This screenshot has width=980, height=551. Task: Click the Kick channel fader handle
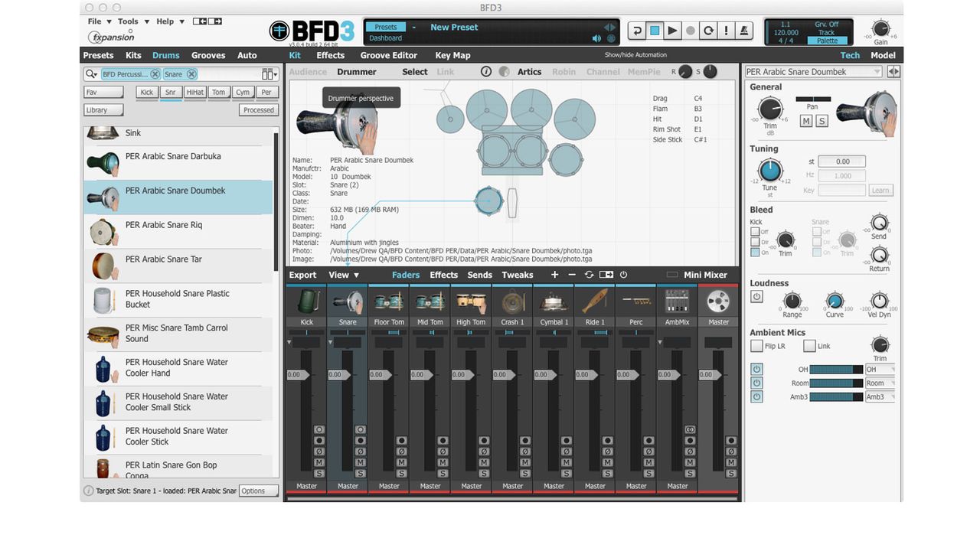(x=297, y=375)
